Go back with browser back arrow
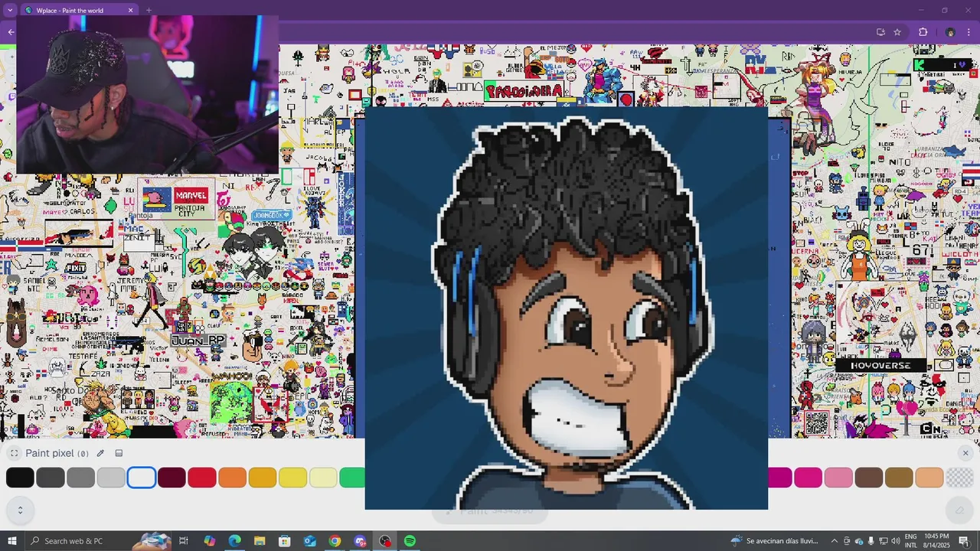 (11, 32)
